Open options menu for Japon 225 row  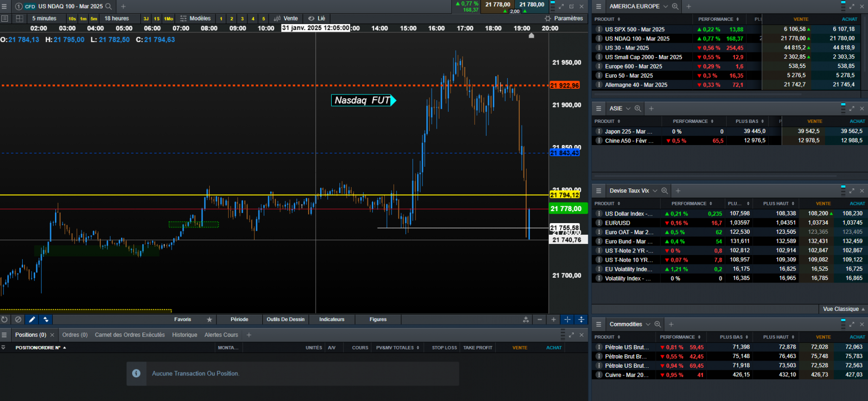pyautogui.click(x=599, y=131)
